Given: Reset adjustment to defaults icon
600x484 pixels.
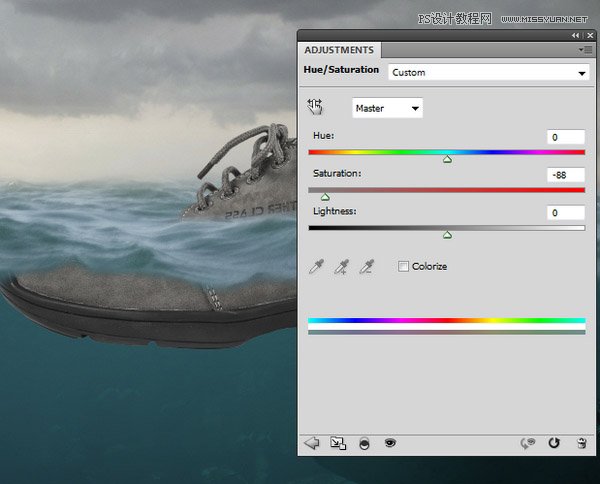Looking at the screenshot, I should [x=554, y=442].
